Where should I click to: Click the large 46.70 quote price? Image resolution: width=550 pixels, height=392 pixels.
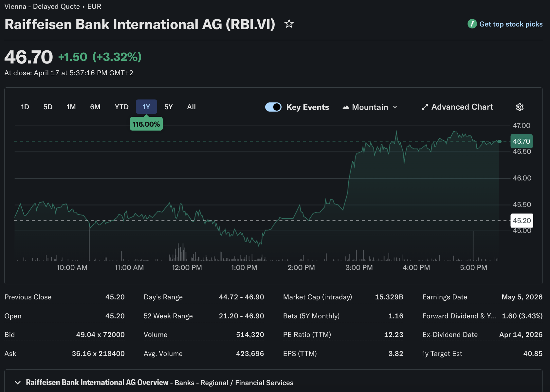point(28,57)
